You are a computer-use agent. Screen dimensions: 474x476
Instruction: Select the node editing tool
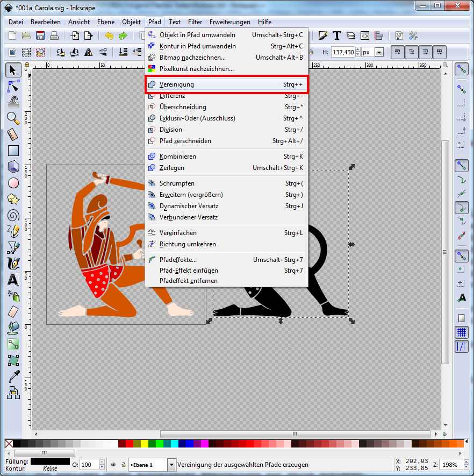coord(13,87)
